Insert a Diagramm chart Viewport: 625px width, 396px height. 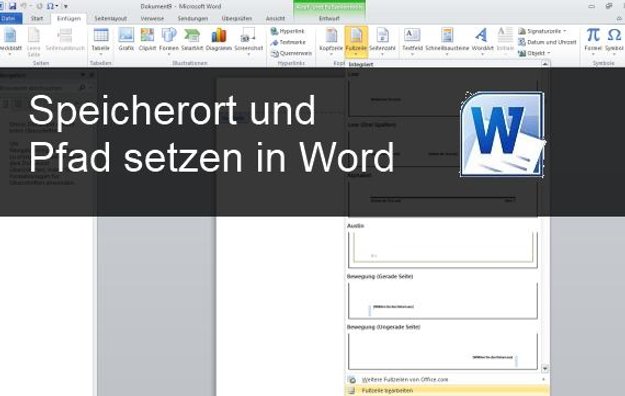[218, 40]
